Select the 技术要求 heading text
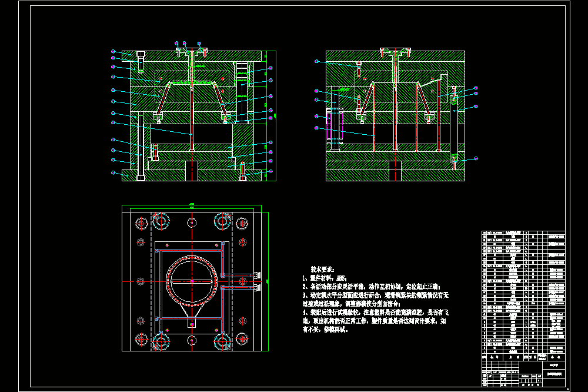The width and height of the screenshot is (588, 392). pyautogui.click(x=322, y=269)
